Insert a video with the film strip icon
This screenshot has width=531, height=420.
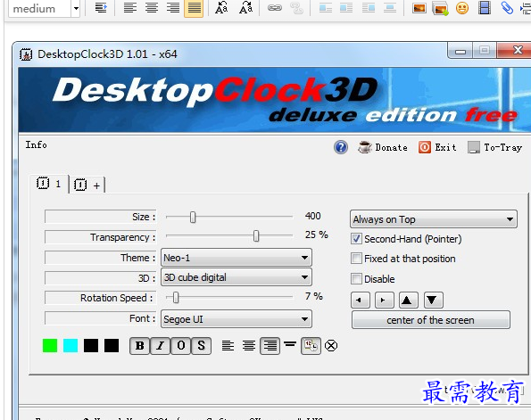(x=485, y=8)
